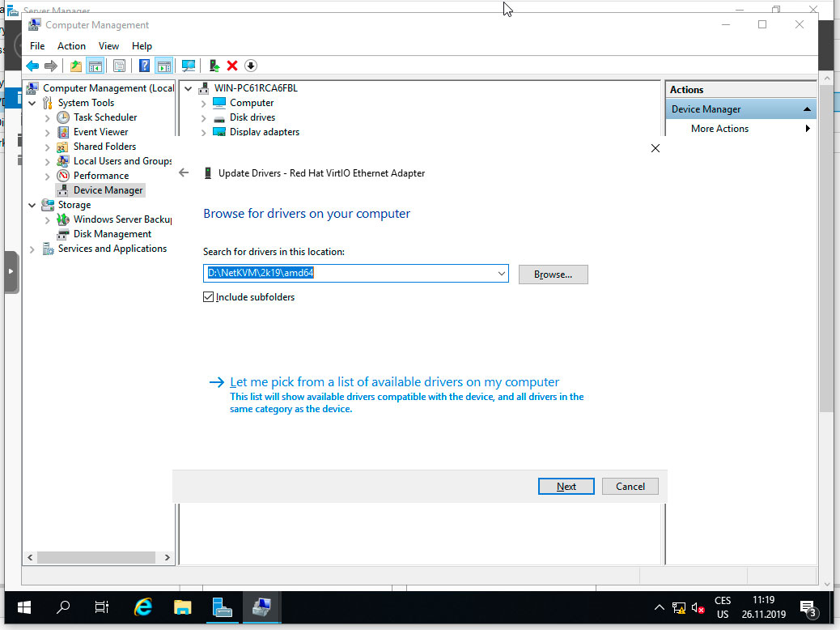Uncheck the Include subfolders checkbox
840x630 pixels.
click(209, 297)
